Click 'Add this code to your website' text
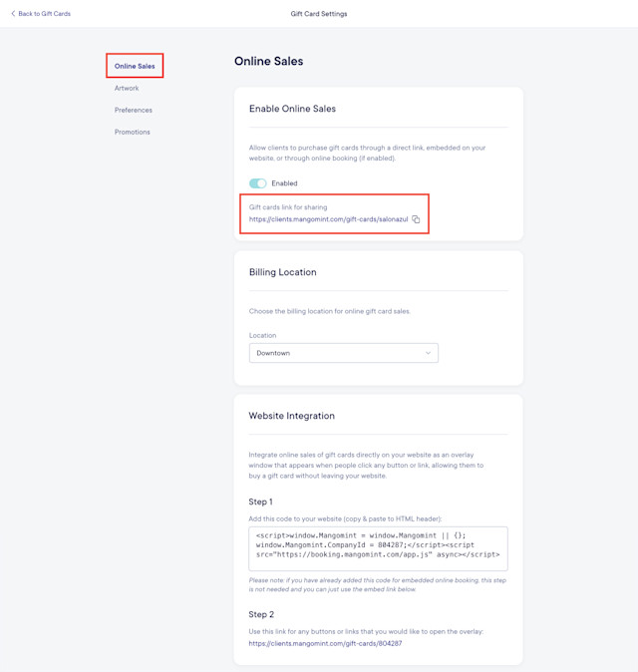The image size is (638, 672). click(x=345, y=518)
